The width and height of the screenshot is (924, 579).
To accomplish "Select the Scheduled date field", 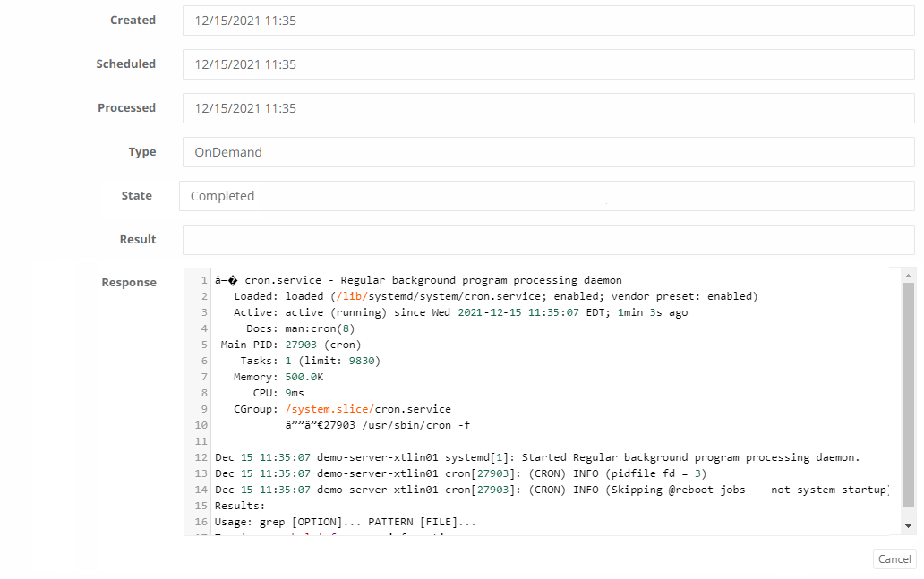I will [546, 64].
